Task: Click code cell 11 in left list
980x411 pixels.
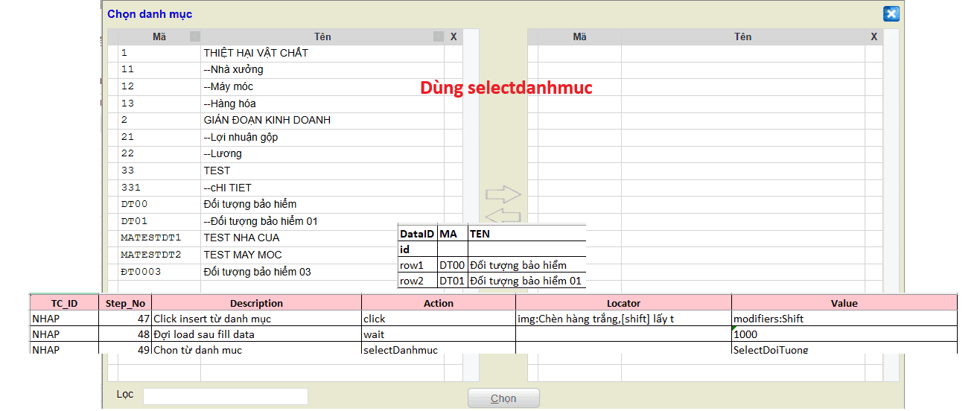Action: [159, 70]
